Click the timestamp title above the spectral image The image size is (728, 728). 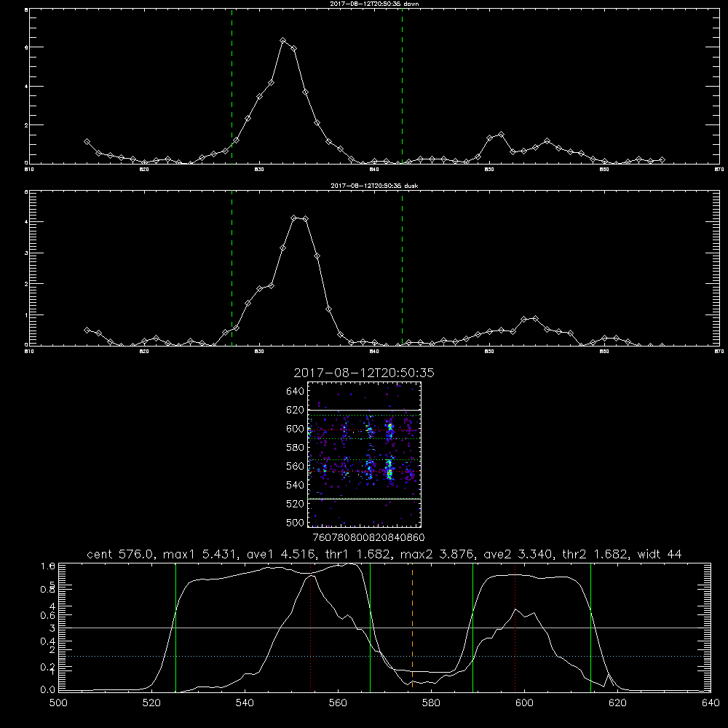364,373
